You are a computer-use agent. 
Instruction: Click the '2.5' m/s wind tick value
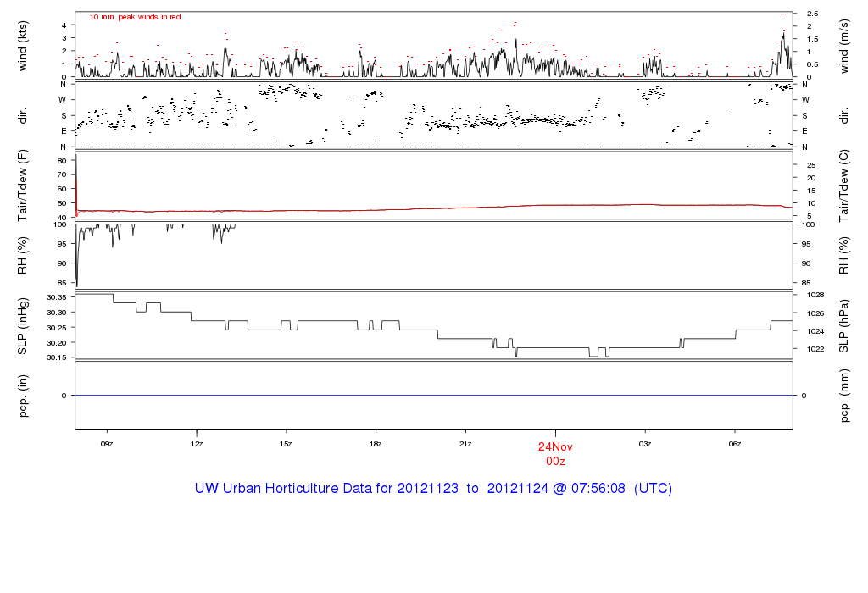[813, 14]
